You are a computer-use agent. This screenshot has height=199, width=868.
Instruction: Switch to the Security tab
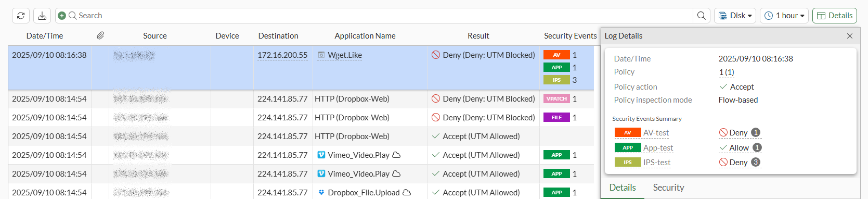[668, 188]
